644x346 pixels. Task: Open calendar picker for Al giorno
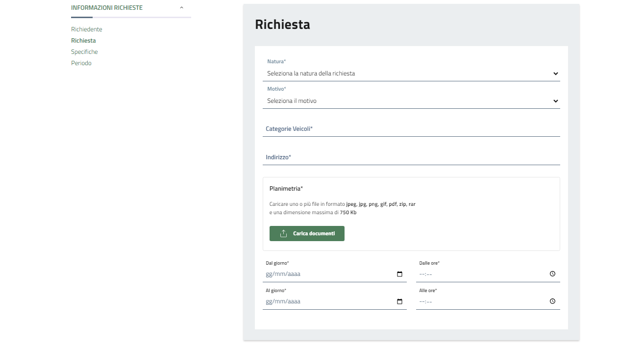coord(399,301)
